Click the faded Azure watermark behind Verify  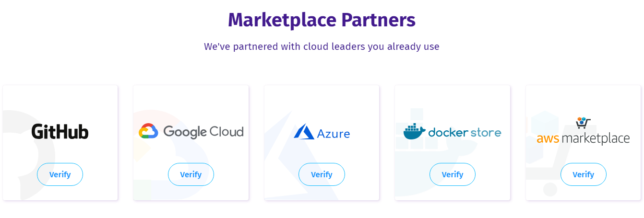coord(298,158)
